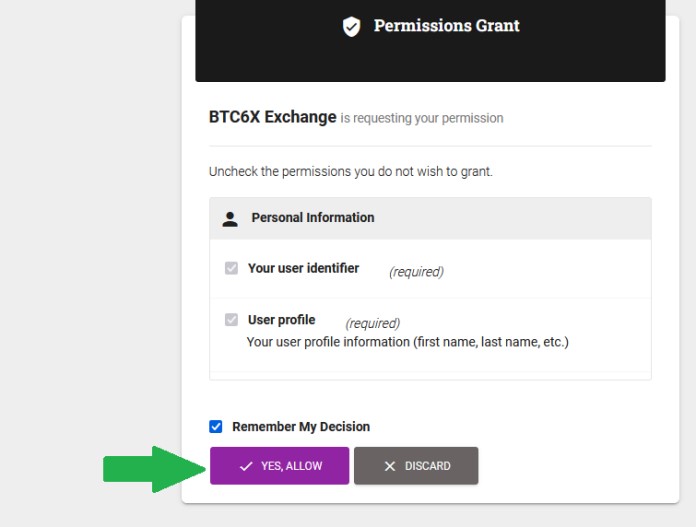
Task: Click the X icon inside Discard button
Action: coord(390,466)
